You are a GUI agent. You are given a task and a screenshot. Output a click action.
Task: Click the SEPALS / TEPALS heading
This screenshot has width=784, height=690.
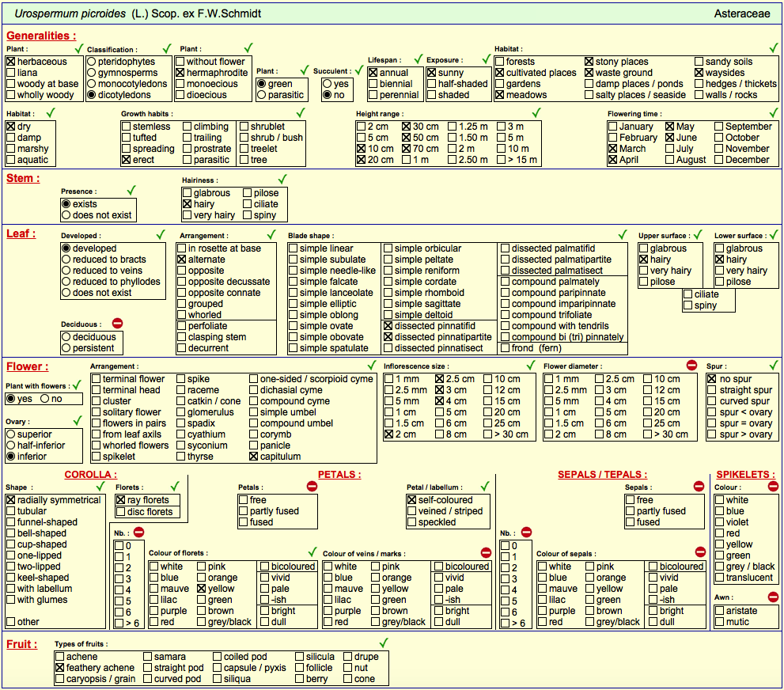click(x=603, y=475)
